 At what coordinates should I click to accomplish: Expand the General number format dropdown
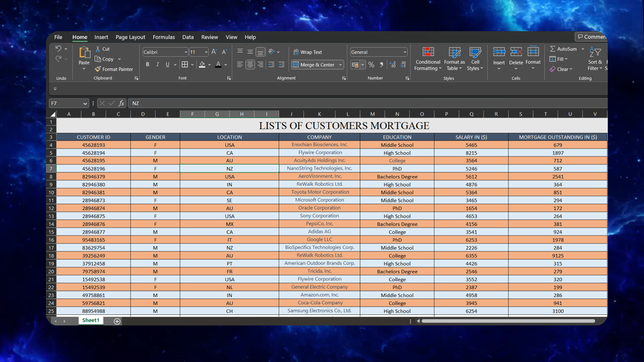click(405, 52)
